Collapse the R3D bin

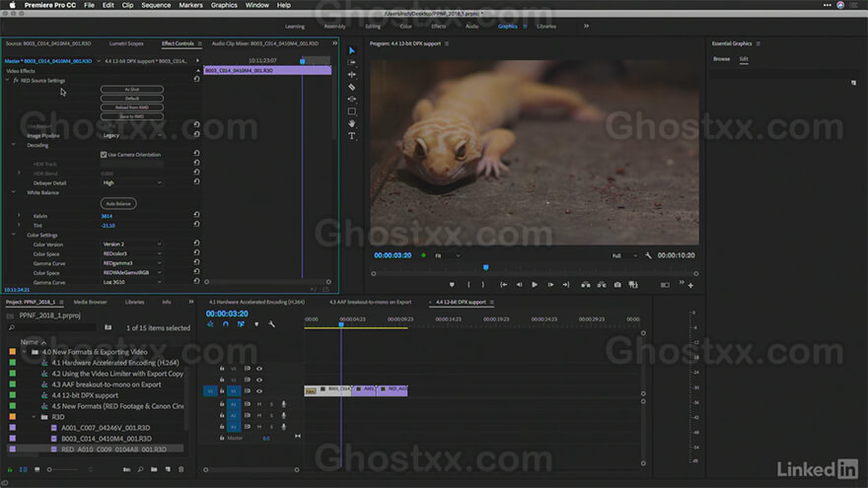(x=34, y=417)
